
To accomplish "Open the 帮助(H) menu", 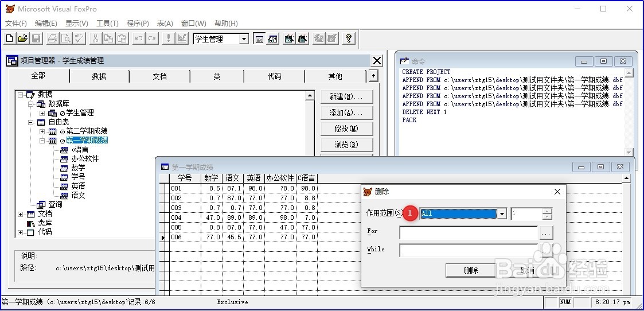I will (226, 24).
